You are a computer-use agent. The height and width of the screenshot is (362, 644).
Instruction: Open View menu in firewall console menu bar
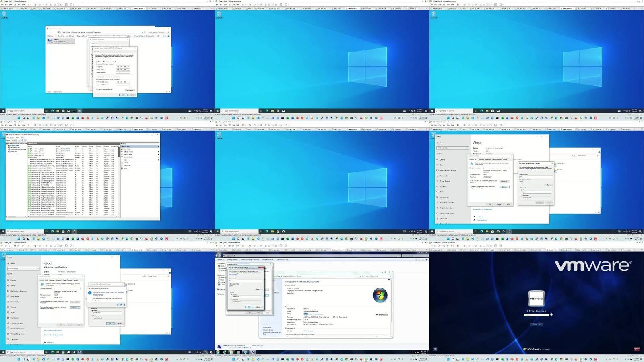click(x=18, y=138)
